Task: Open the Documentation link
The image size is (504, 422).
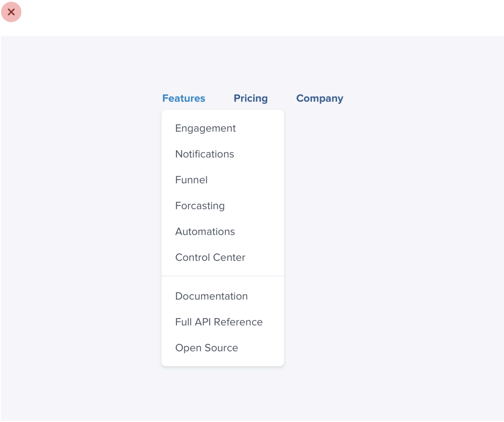Action: pos(211,296)
